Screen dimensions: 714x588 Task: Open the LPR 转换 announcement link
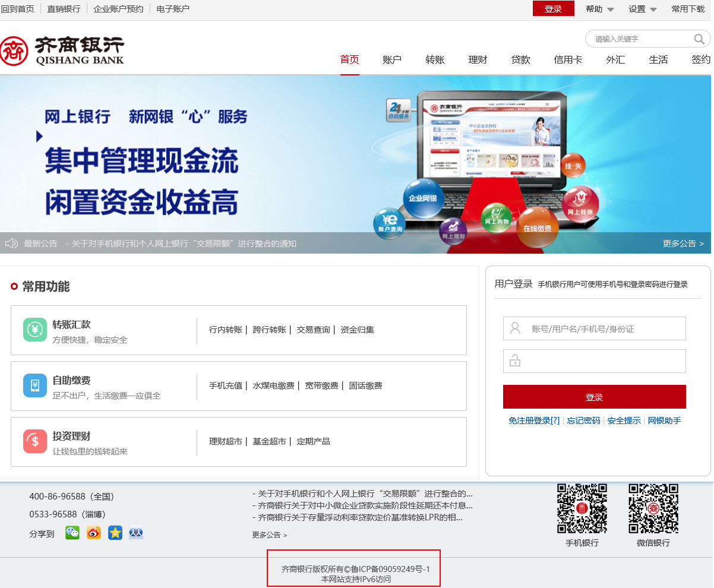(x=358, y=517)
